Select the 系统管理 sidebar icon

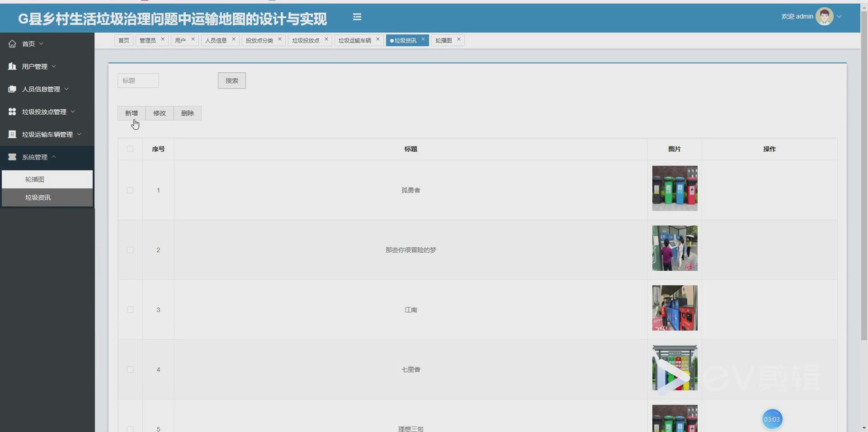click(12, 157)
